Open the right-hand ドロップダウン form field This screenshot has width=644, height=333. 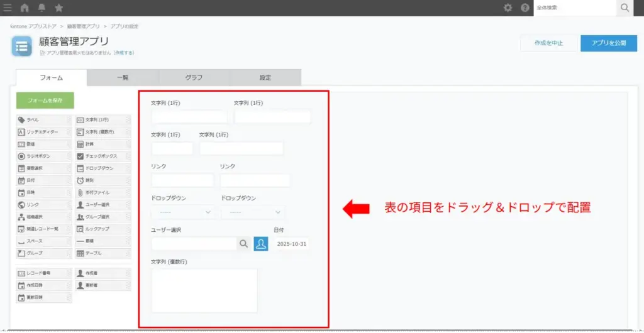(x=253, y=212)
